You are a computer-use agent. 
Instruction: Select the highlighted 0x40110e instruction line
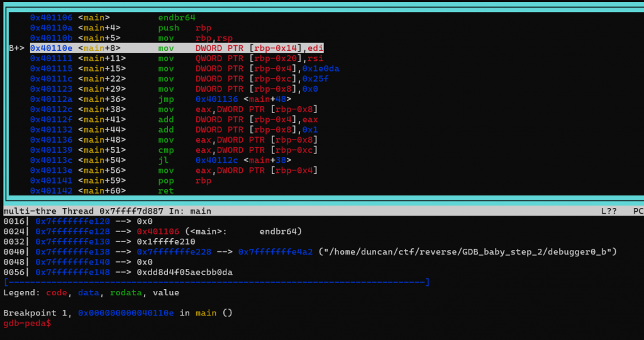point(177,48)
